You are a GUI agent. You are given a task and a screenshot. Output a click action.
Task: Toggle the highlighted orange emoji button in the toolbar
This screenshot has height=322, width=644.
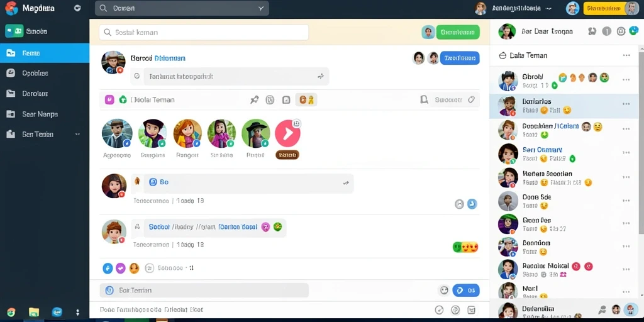click(306, 99)
